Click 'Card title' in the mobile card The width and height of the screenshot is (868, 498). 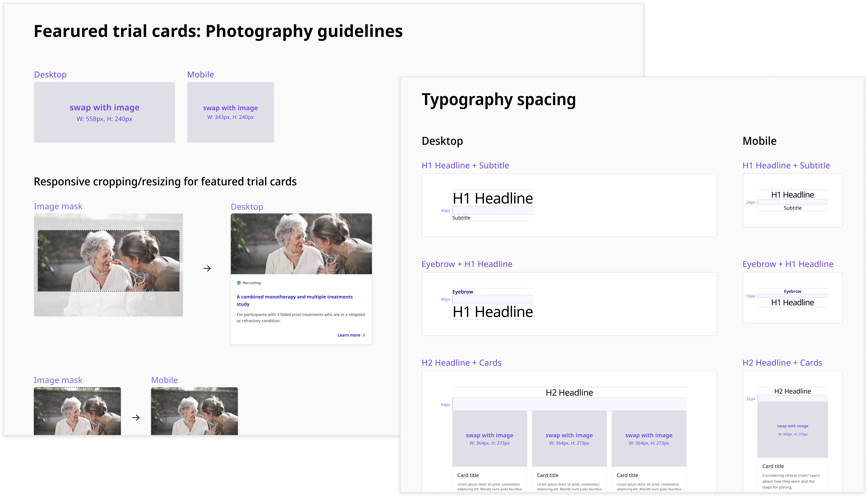[773, 466]
